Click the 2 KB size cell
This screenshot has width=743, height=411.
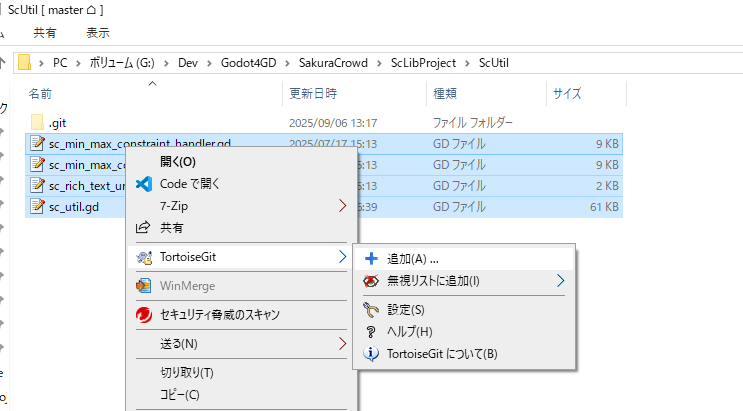607,186
